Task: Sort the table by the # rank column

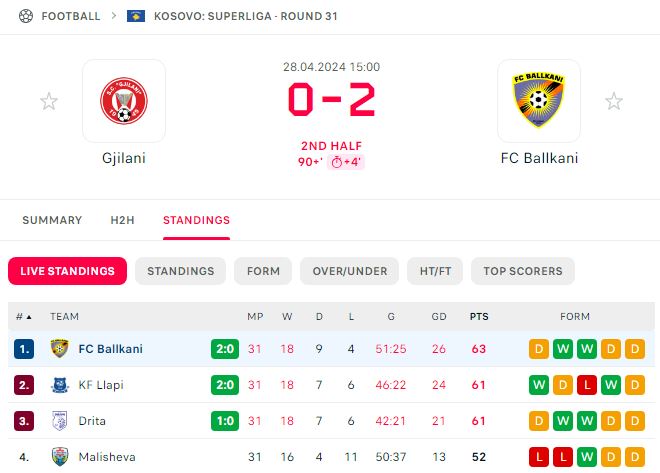Action: click(24, 316)
